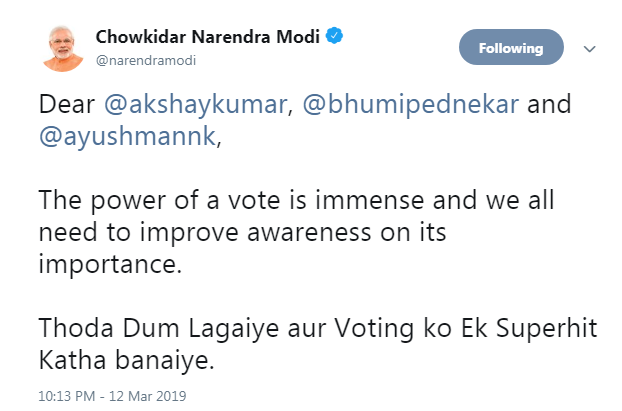The width and height of the screenshot is (622, 411).
Task: Open the @akshaykumar mention
Action: (195, 105)
